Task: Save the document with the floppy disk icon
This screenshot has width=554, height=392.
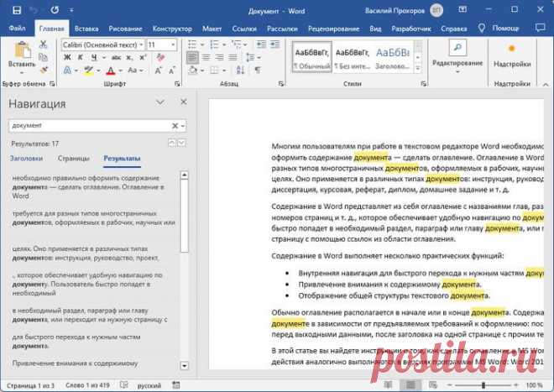Action: [17, 10]
